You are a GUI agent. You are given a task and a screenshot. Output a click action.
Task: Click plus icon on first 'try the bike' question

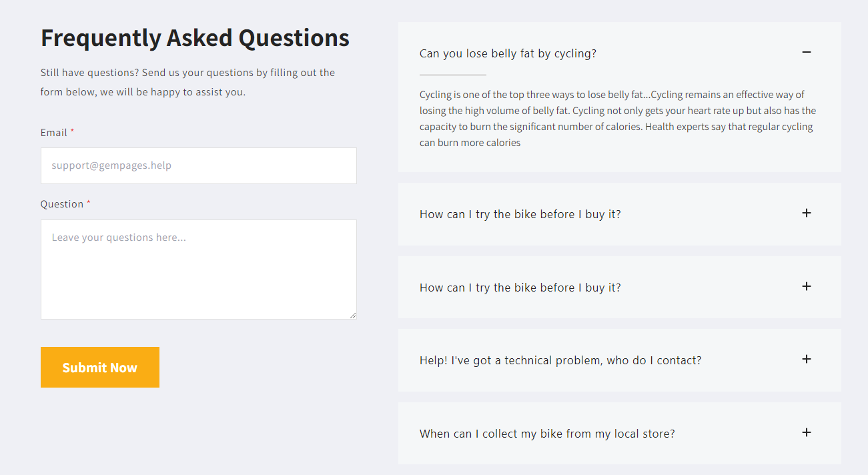(806, 213)
